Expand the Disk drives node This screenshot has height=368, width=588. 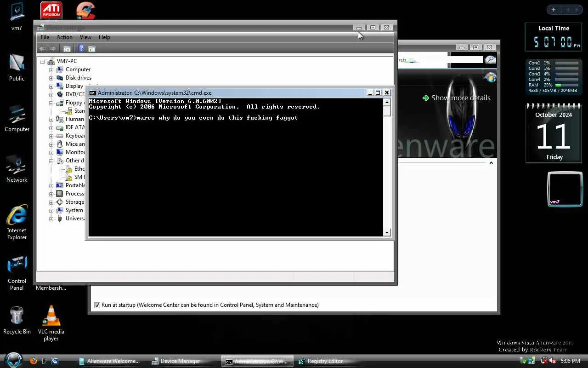click(x=51, y=78)
